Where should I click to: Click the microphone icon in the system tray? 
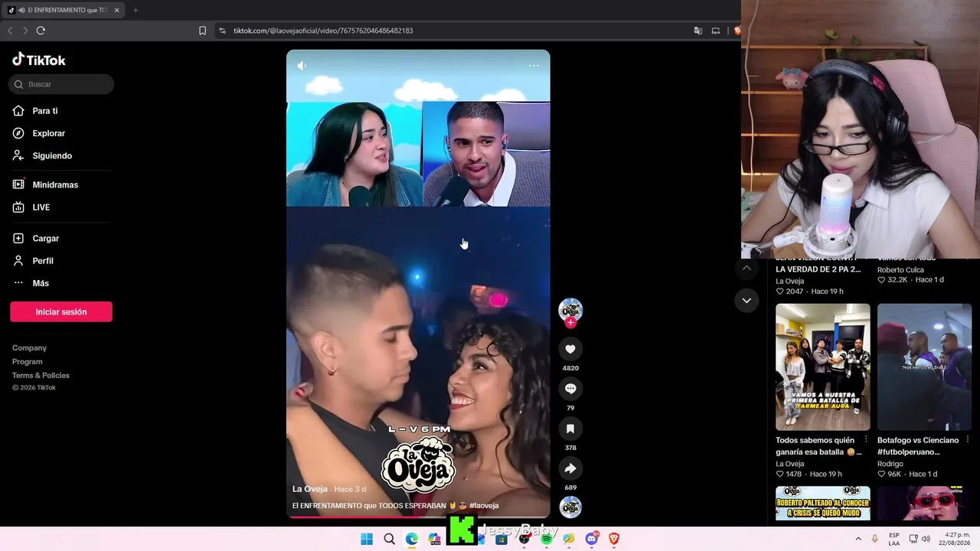pos(875,539)
